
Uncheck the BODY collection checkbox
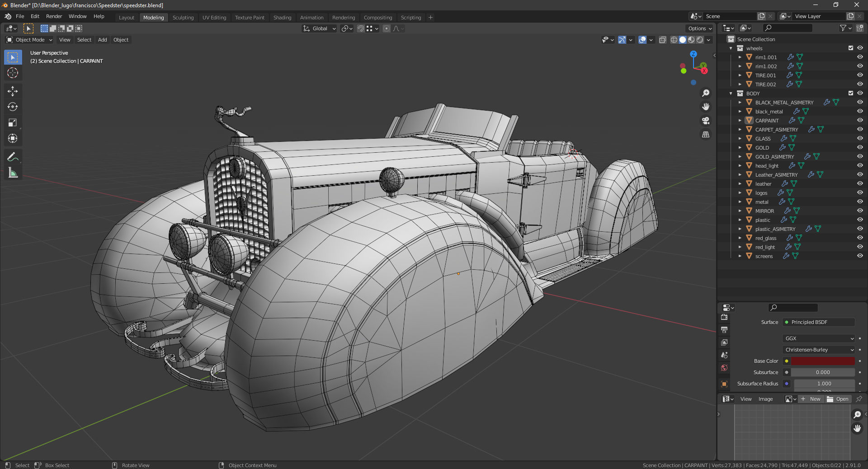(851, 93)
